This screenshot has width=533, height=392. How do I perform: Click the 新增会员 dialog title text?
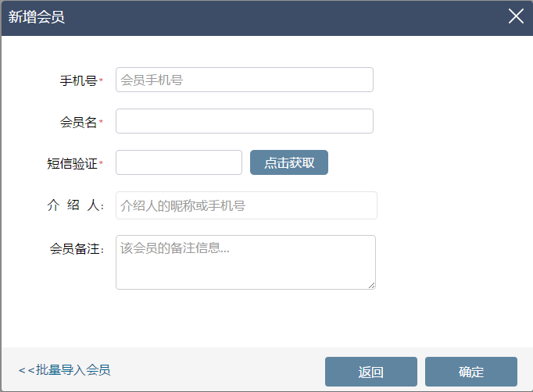(x=37, y=17)
